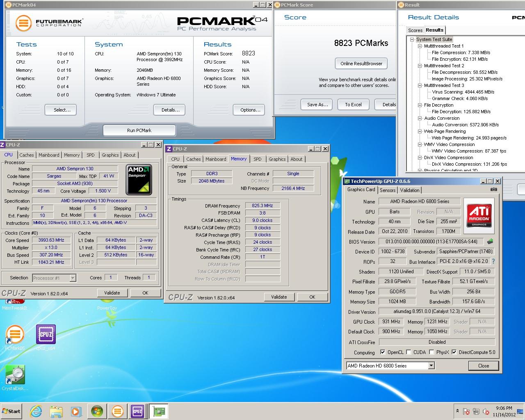Open About tab in left CPU-Z window
This screenshot has width=525, height=420.
tap(130, 155)
